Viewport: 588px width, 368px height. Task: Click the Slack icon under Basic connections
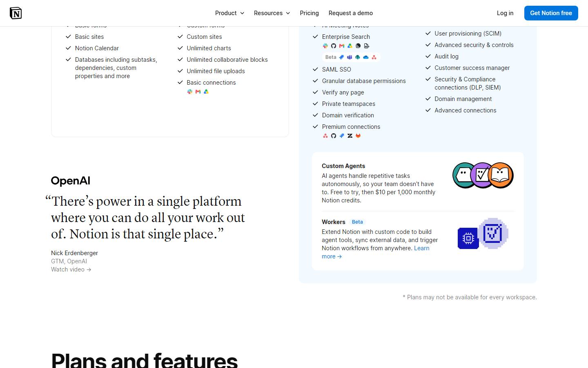(190, 92)
